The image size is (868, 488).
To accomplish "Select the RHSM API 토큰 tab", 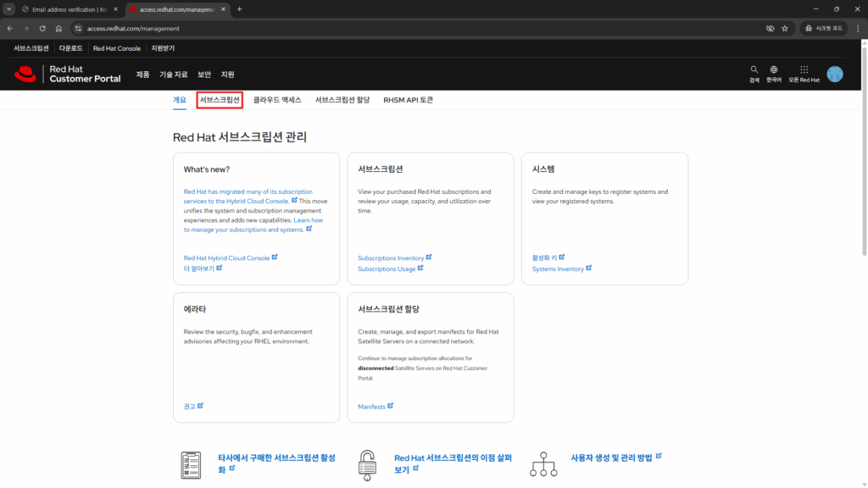I will (408, 100).
